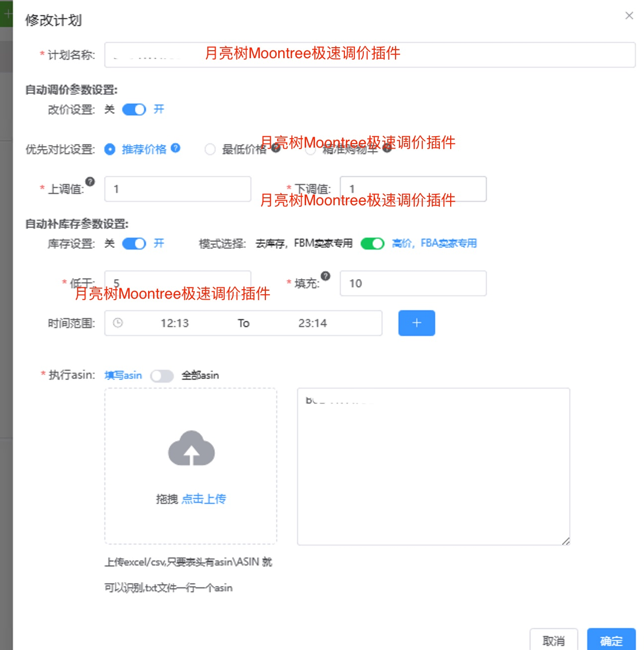
Task: Click the 下调值 input field
Action: (413, 189)
